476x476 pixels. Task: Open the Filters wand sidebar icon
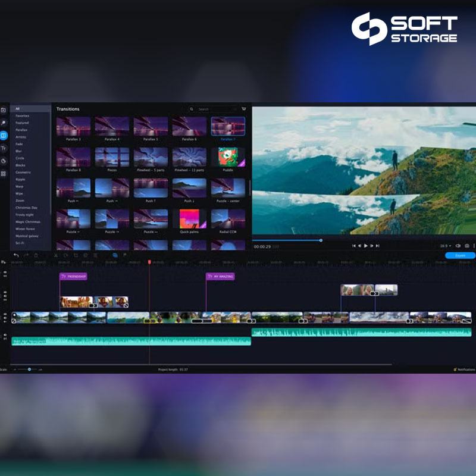click(4, 123)
